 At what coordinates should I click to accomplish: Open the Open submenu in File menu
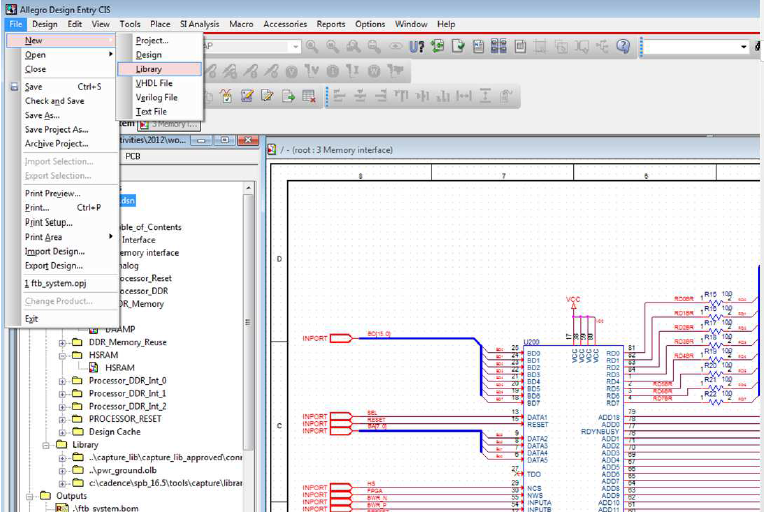coord(61,55)
